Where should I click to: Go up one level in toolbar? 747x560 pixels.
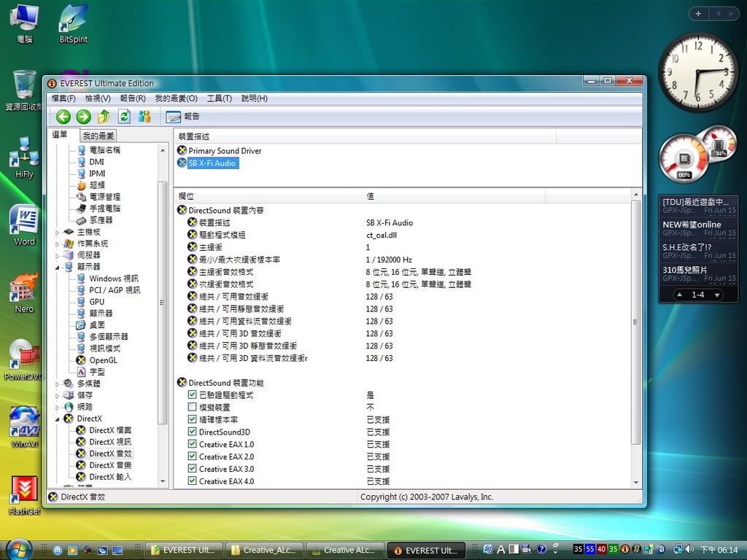[x=104, y=116]
